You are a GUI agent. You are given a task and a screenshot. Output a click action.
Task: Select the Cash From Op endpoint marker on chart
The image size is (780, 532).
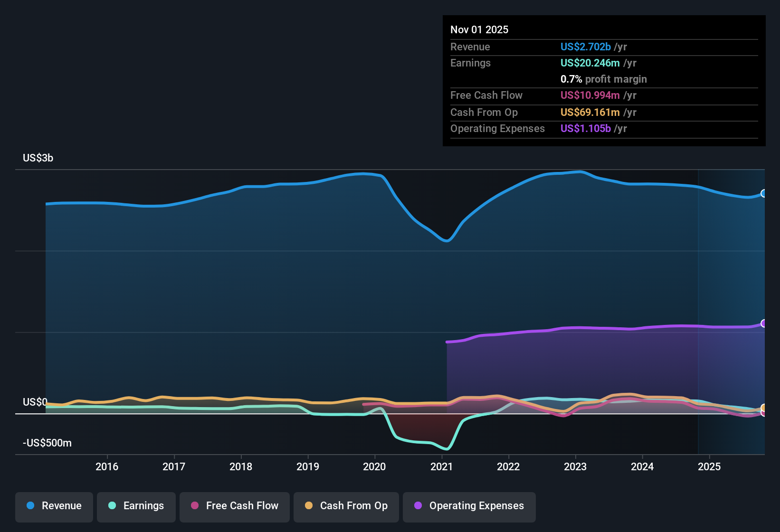point(764,408)
